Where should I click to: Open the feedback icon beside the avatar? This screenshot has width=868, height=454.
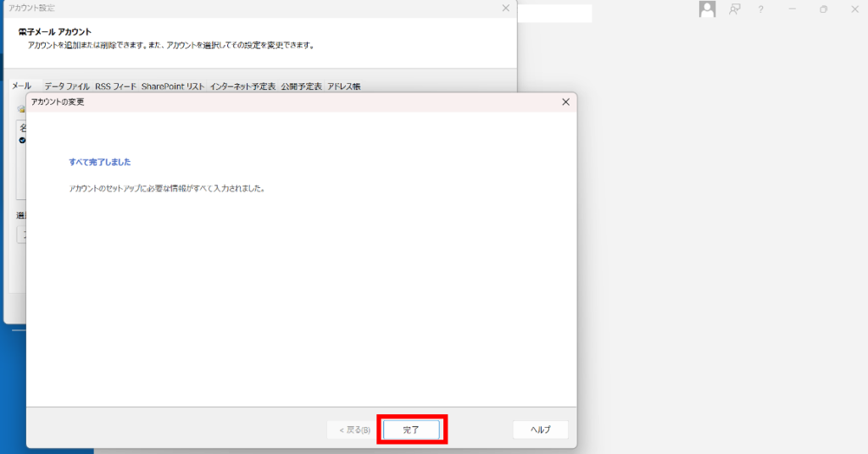coord(735,8)
